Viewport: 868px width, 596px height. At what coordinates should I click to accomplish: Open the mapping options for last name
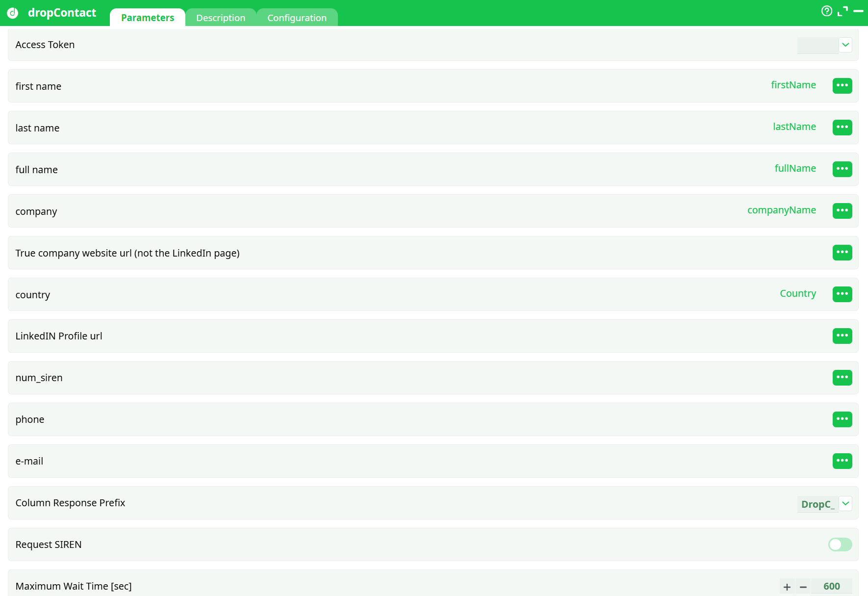[842, 128]
